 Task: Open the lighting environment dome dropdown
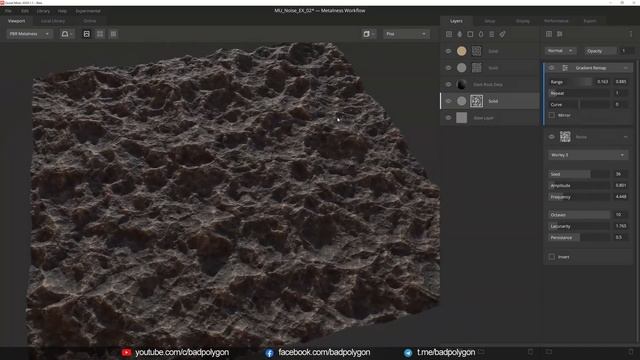[67, 34]
